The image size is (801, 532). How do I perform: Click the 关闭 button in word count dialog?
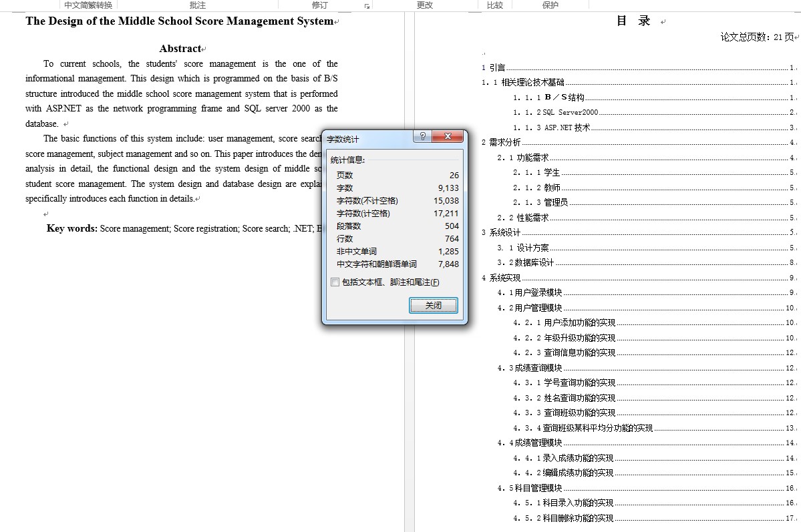[x=433, y=305]
